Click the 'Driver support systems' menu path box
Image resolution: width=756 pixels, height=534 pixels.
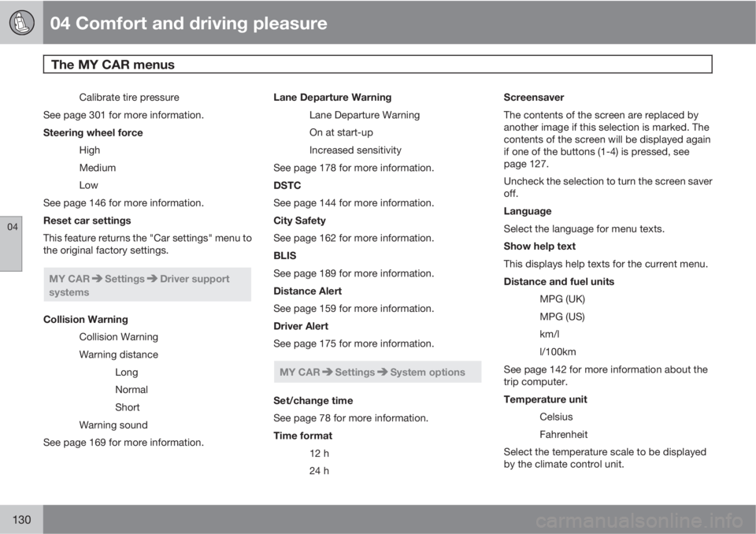[147, 284]
